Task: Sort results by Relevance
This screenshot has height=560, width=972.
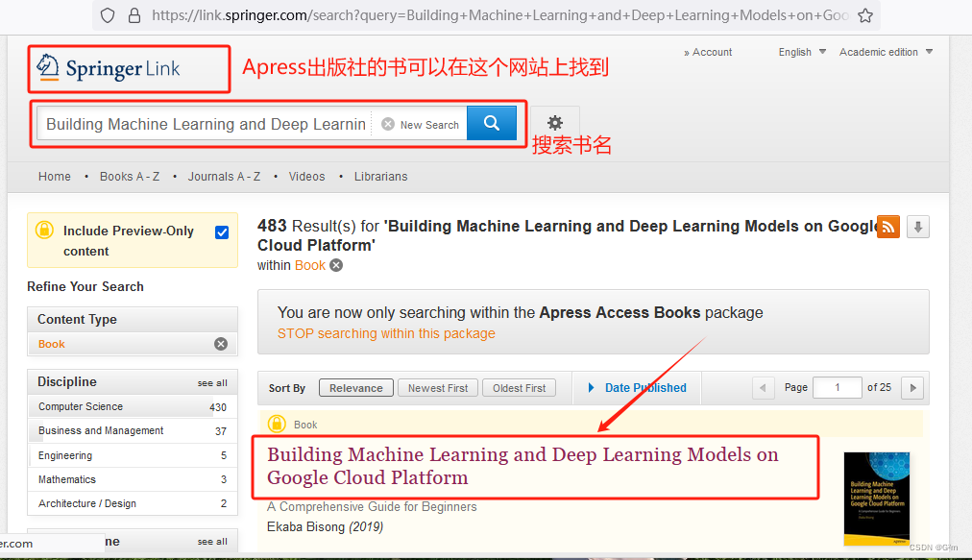Action: pos(355,388)
